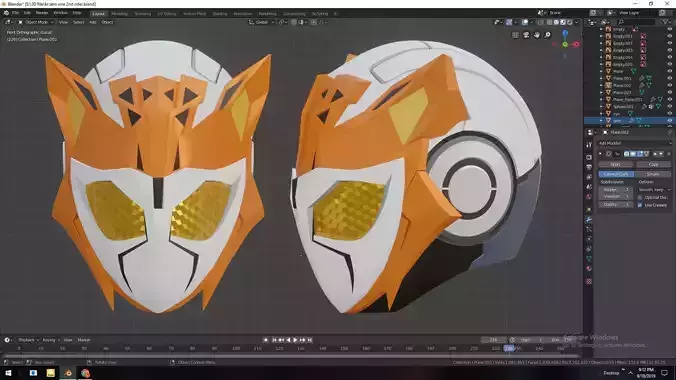Open the viewport View menu

coord(63,22)
